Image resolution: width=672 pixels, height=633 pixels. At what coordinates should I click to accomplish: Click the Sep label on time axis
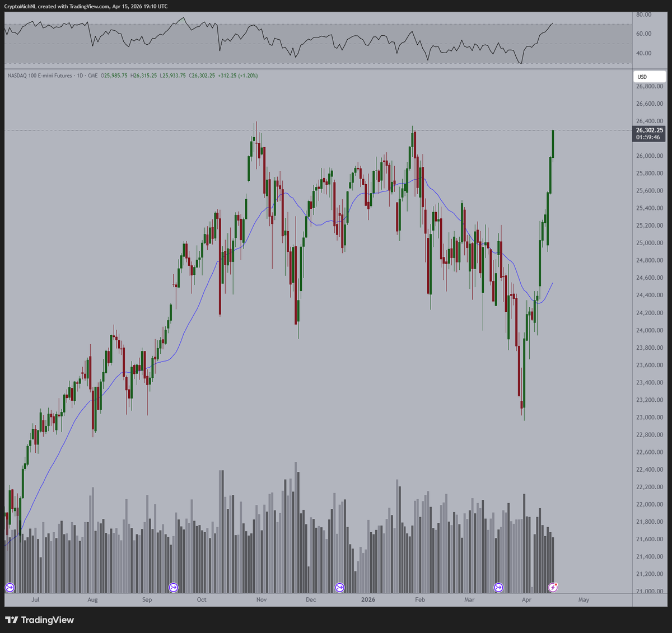click(x=147, y=599)
